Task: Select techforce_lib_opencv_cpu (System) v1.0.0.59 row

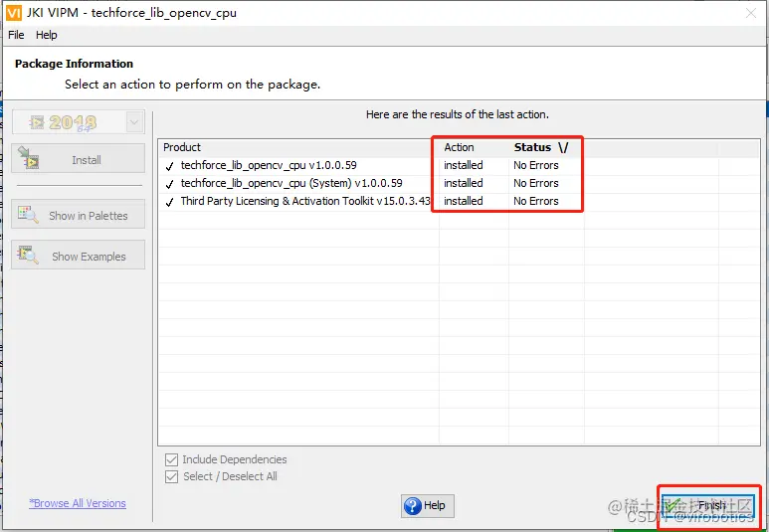Action: click(458, 183)
